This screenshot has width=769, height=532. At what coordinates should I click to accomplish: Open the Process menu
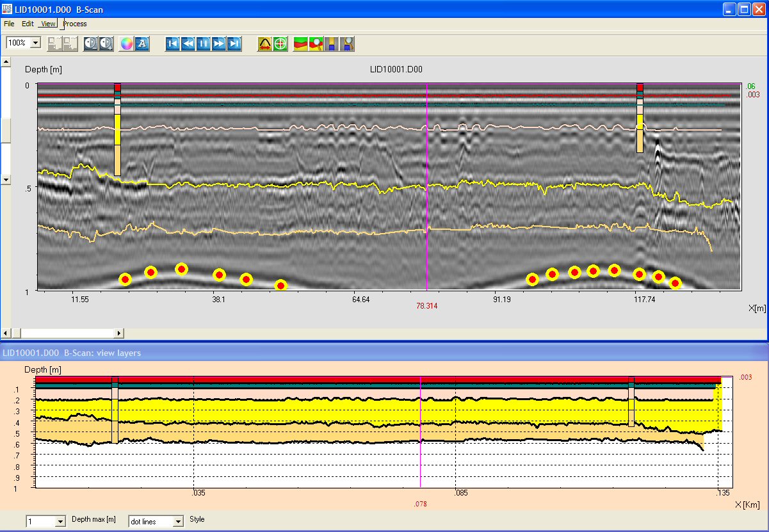point(75,24)
